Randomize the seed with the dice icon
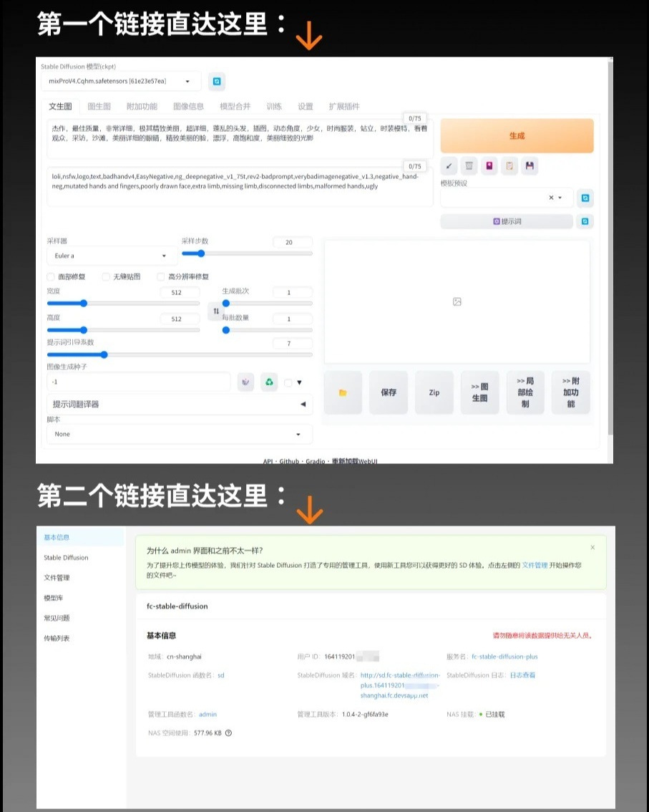649x812 pixels. click(x=246, y=382)
